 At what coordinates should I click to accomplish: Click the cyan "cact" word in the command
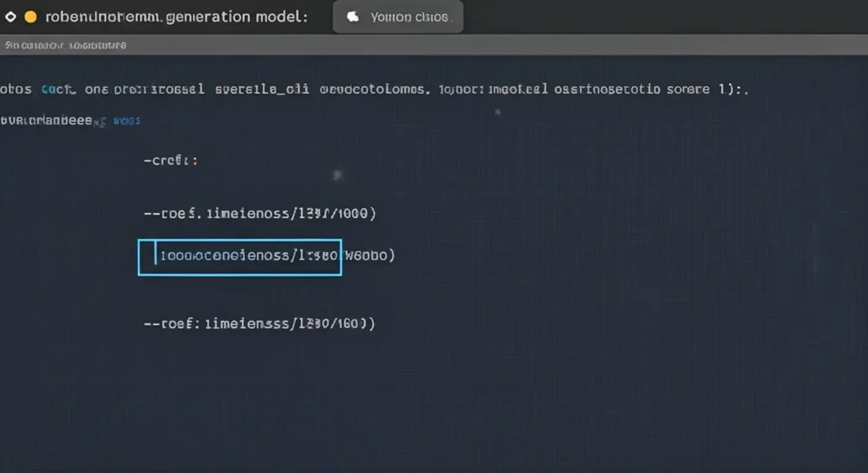click(x=59, y=89)
